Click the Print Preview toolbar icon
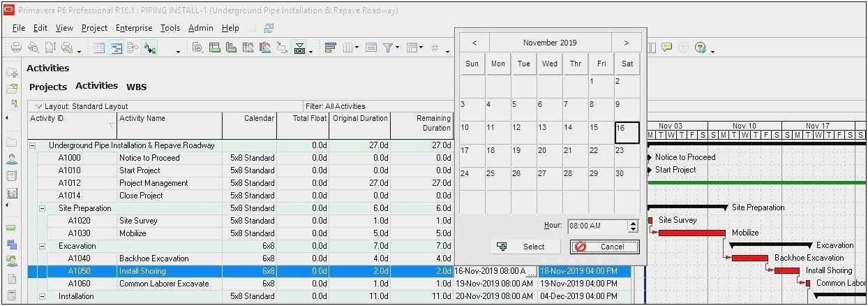 (x=33, y=48)
